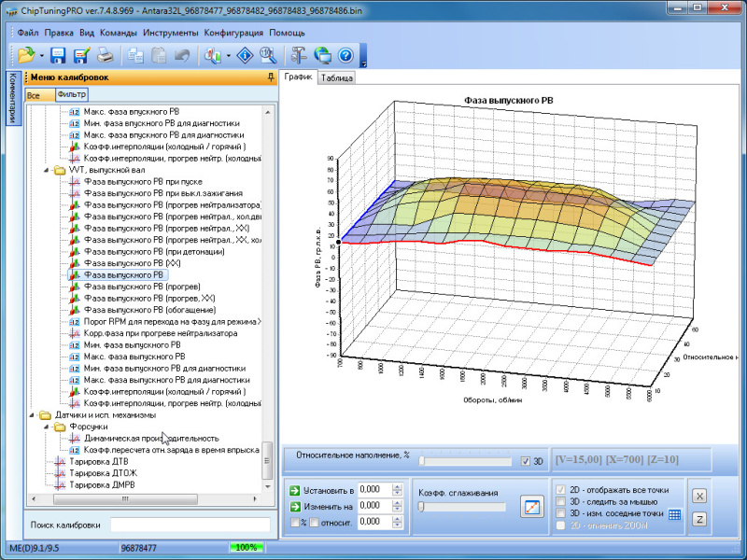The image size is (747, 560).
Task: Select the magnifier search icon
Action: (x=266, y=56)
